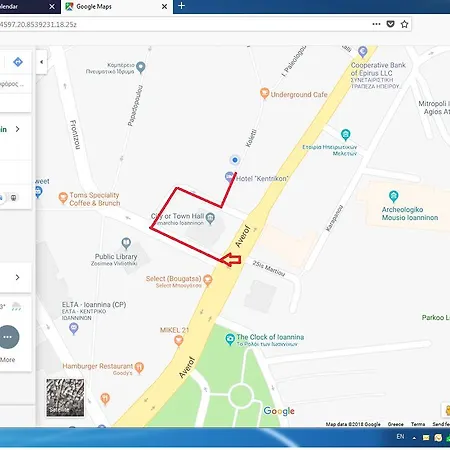Switch to Satellite view thumbnail
The height and width of the screenshot is (450, 450).
[65, 397]
